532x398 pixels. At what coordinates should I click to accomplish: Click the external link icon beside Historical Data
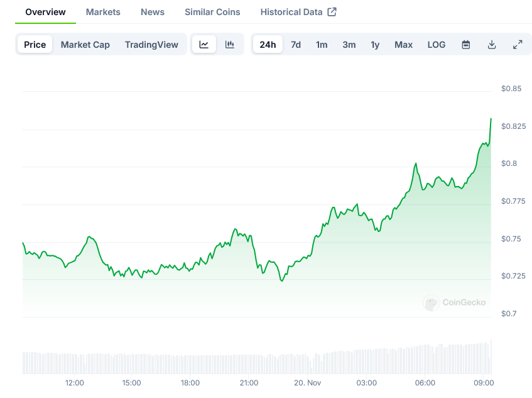pyautogui.click(x=332, y=12)
